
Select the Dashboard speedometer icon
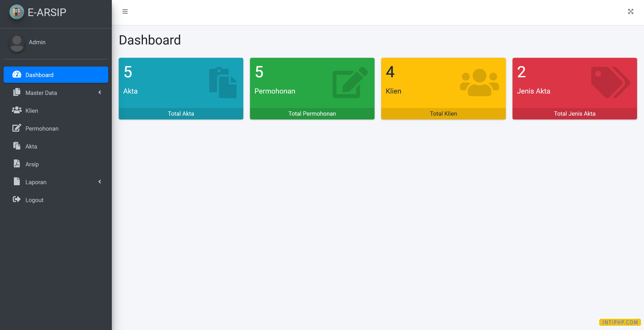[17, 75]
